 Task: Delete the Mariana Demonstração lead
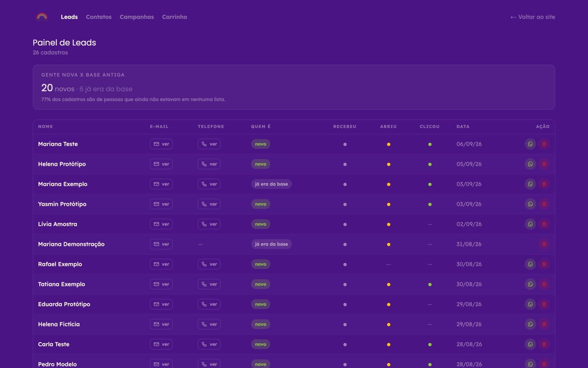544,244
